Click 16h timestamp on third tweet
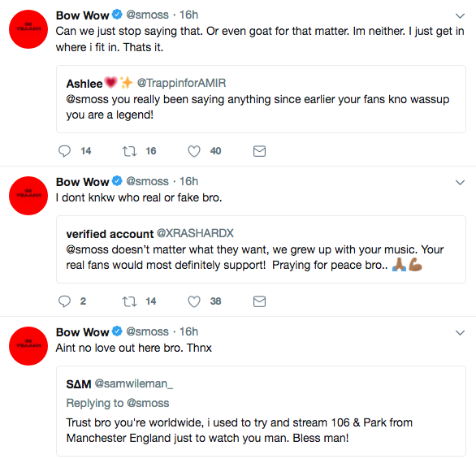Viewport: 476px width, 459px height. pos(188,331)
